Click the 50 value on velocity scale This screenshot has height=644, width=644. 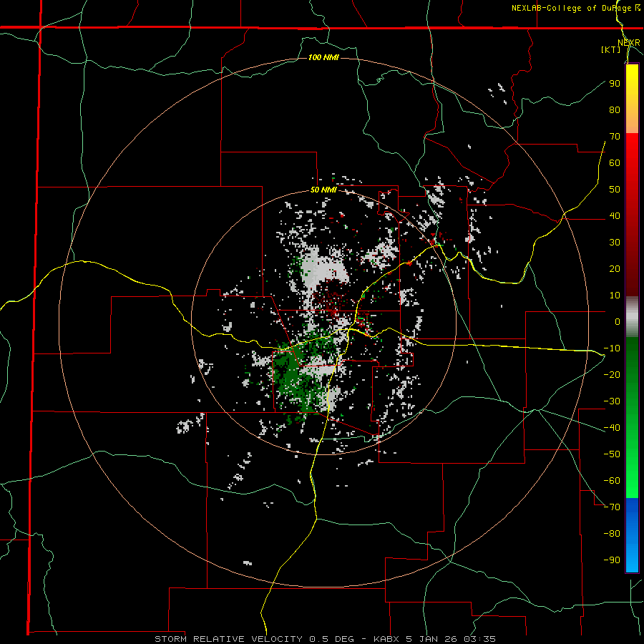click(x=615, y=190)
